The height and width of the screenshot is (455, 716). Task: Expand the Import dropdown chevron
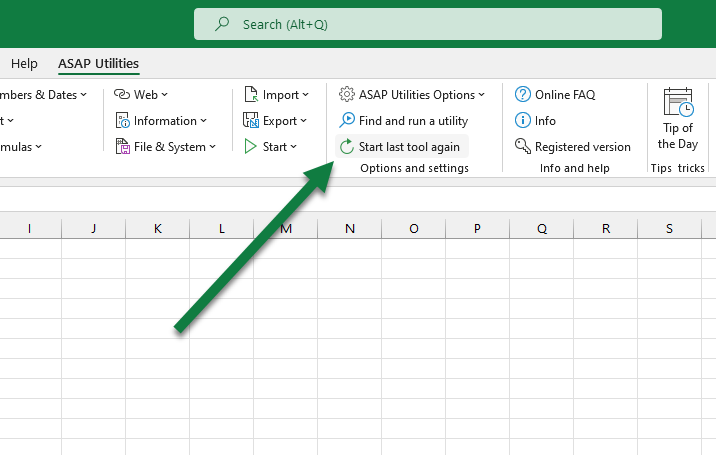coord(305,95)
